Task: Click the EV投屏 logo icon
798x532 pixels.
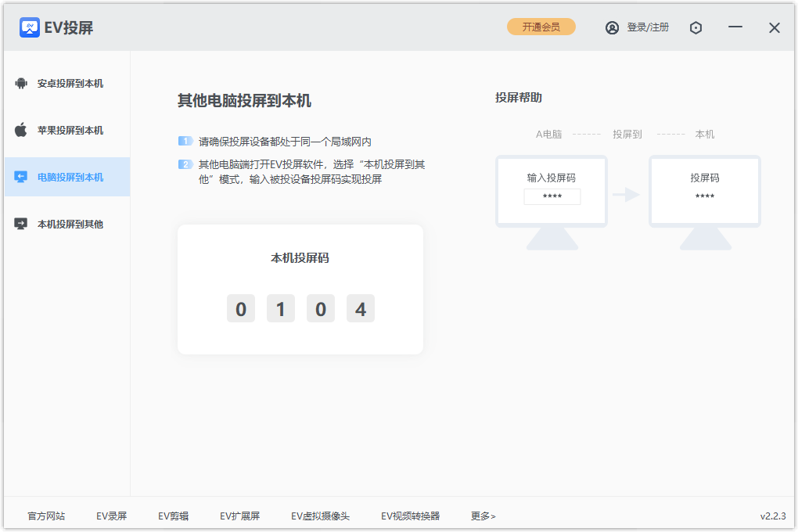Action: click(30, 27)
